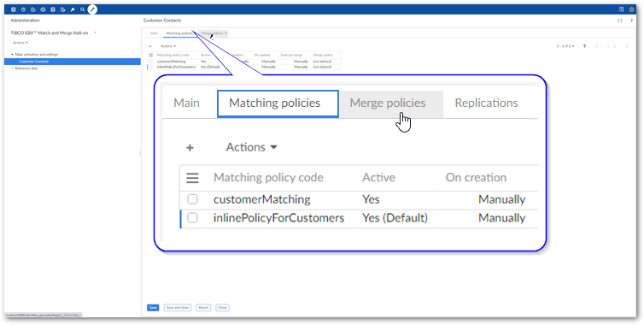Click the search magnifier icon in top bar
This screenshot has height=325, width=644.
83,9
